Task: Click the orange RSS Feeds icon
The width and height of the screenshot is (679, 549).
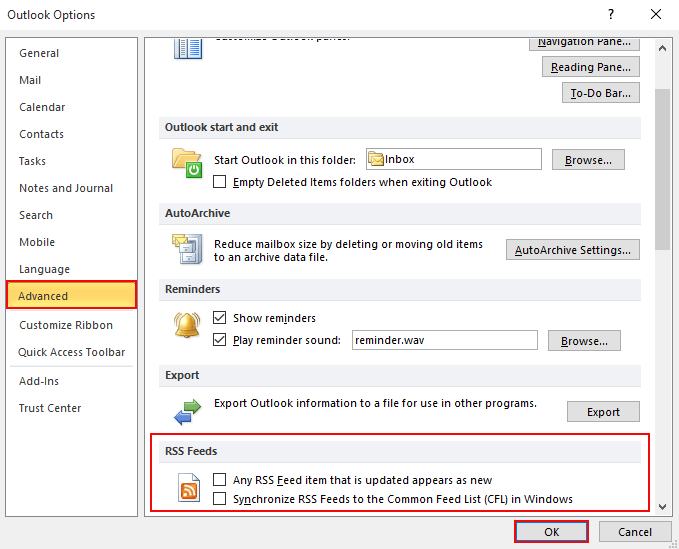Action: 189,488
